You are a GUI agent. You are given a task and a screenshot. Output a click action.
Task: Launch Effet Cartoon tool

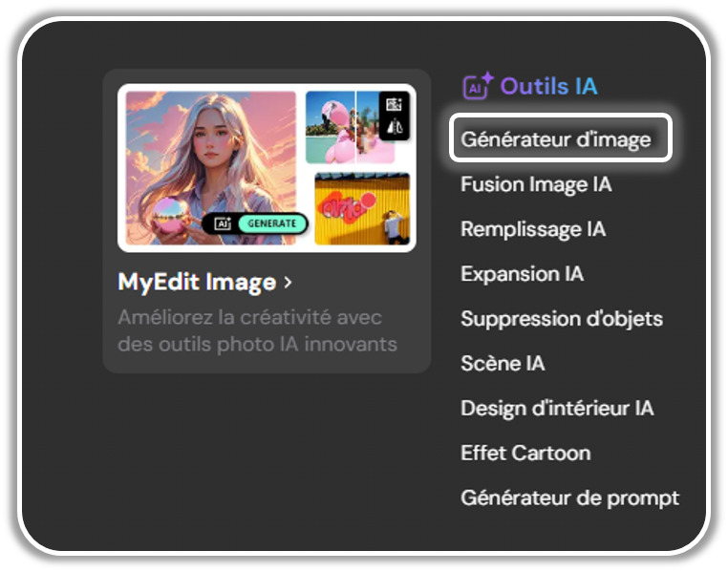click(x=525, y=453)
